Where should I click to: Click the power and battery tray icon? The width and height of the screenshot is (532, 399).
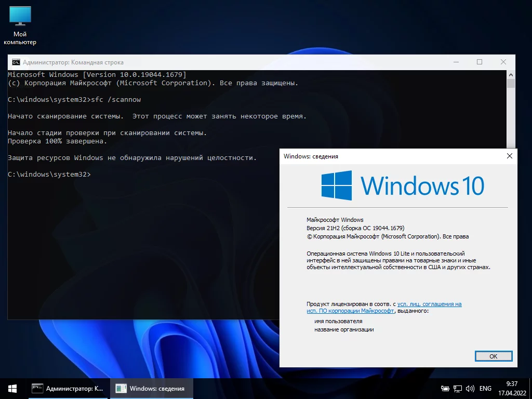point(445,389)
